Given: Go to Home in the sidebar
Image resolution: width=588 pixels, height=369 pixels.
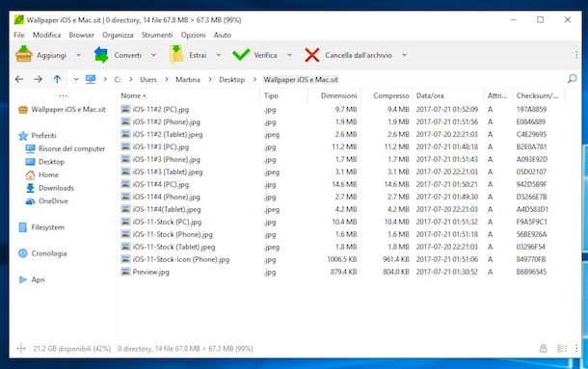Looking at the screenshot, I should (48, 175).
